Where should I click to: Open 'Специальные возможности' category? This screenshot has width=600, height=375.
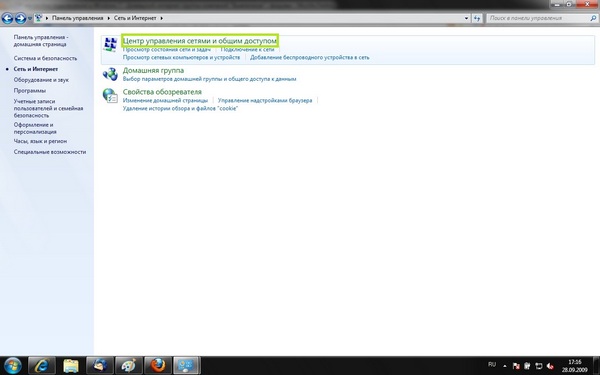(x=50, y=152)
